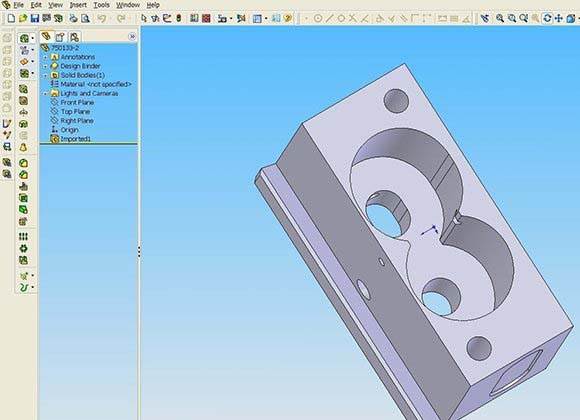Screen dimensions: 580x420
Task: Click the Lights and Cameras label
Action: tap(89, 94)
